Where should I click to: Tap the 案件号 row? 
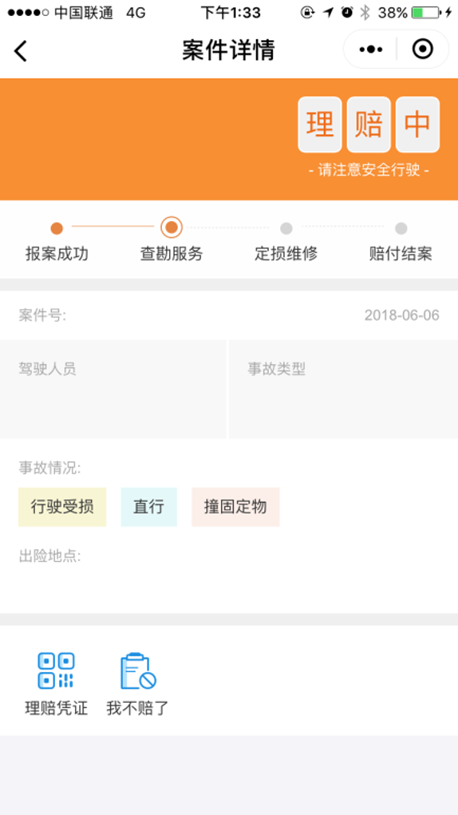tap(229, 315)
